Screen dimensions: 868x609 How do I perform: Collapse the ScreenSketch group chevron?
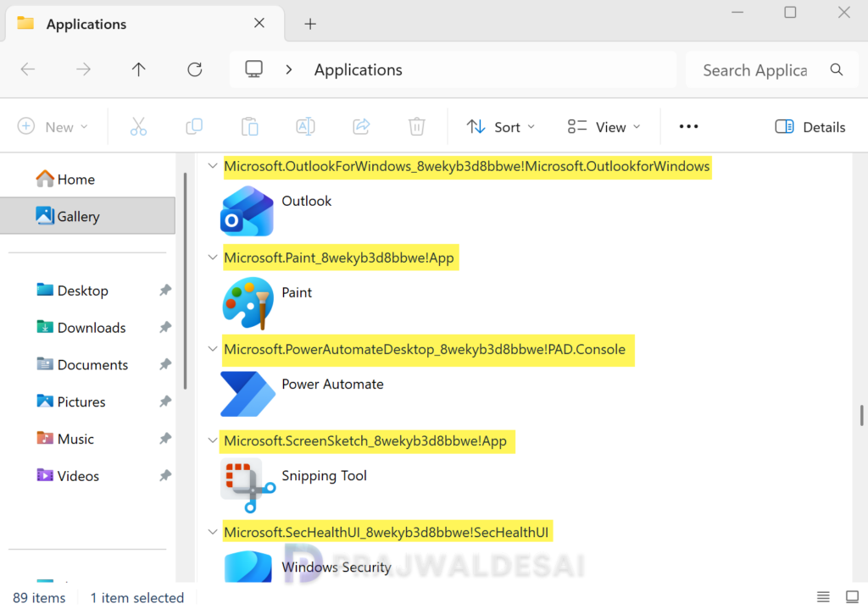click(213, 440)
